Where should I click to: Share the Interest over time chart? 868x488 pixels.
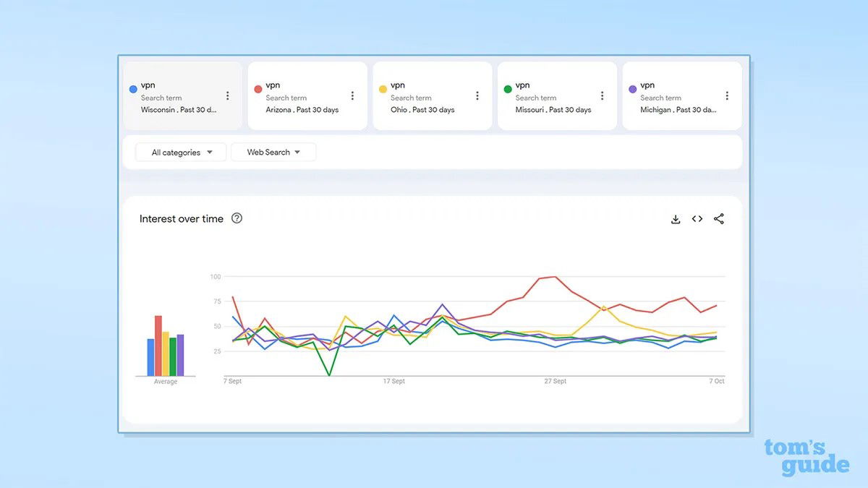coord(718,218)
